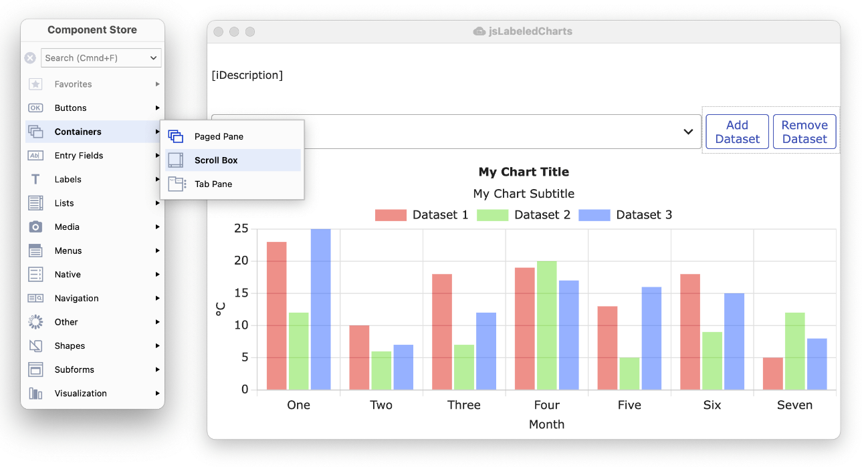This screenshot has height=467, width=868.
Task: Focus the Component Store search field
Action: tap(102, 58)
